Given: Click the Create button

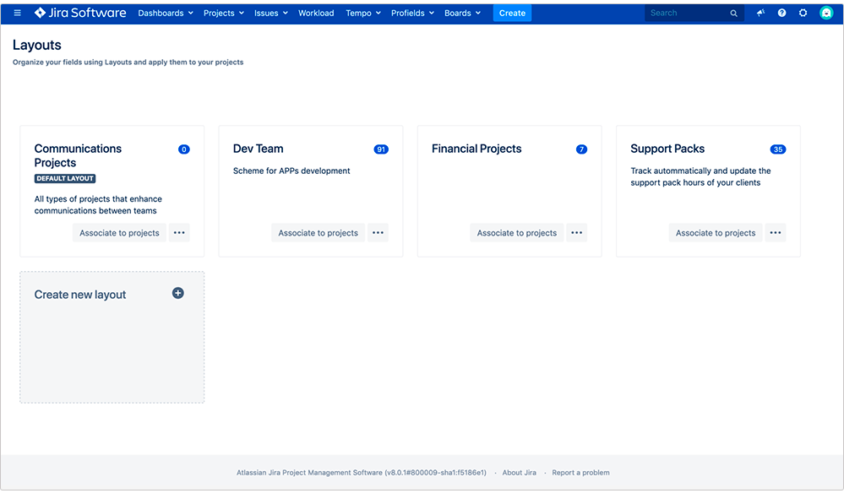Looking at the screenshot, I should coord(512,13).
